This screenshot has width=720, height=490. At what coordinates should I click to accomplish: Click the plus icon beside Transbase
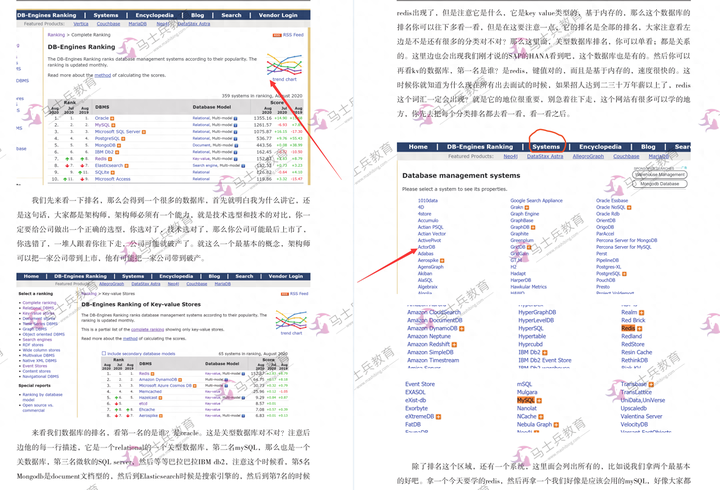click(651, 384)
